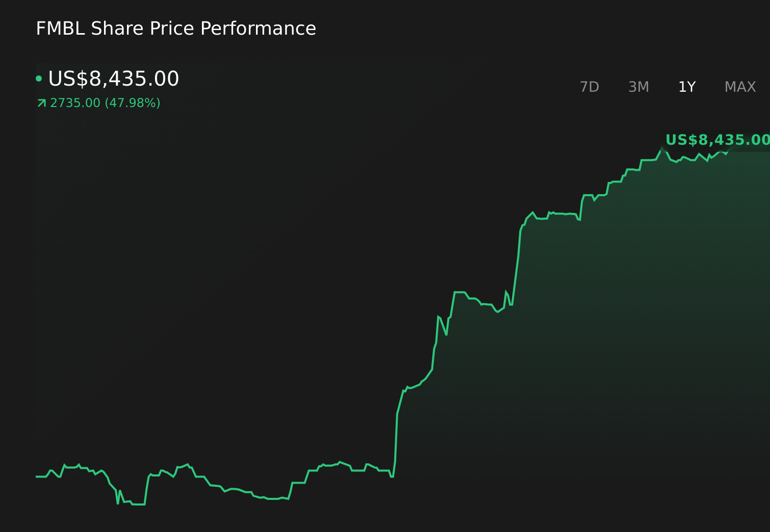Viewport: 770px width, 532px height.
Task: Click the 47.98% percentage change link
Action: tap(132, 102)
